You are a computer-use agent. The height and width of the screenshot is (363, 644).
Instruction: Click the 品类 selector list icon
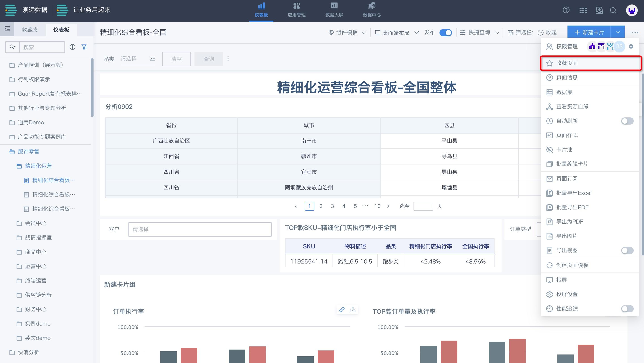[152, 59]
